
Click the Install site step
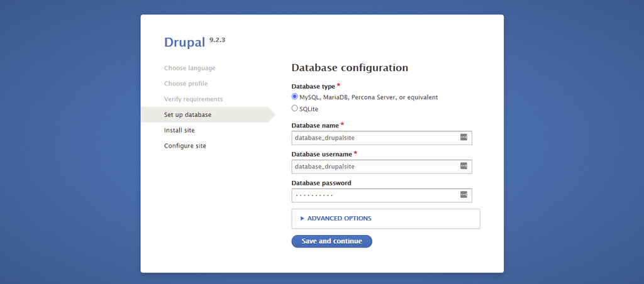(179, 130)
